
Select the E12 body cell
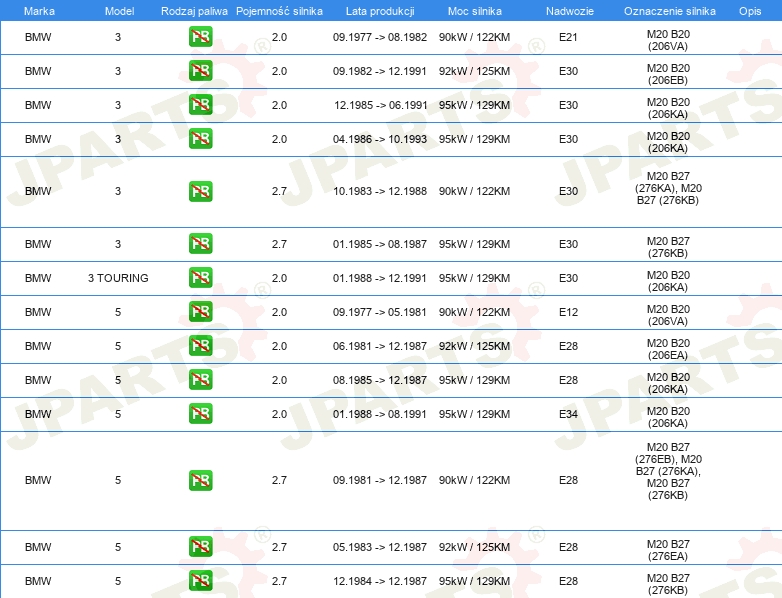[x=568, y=312]
